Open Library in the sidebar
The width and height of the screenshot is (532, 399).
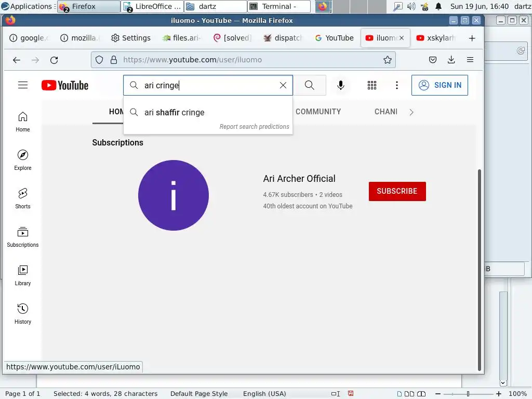(23, 275)
